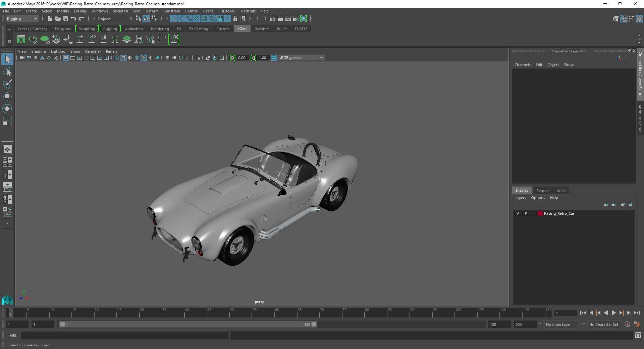
Task: Open the Deform menu
Action: [152, 11]
